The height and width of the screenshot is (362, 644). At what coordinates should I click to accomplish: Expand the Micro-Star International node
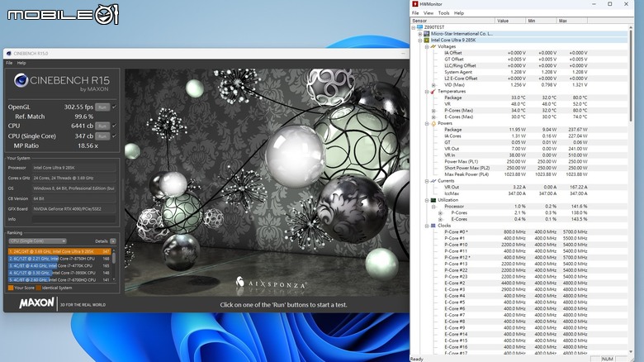click(x=420, y=34)
